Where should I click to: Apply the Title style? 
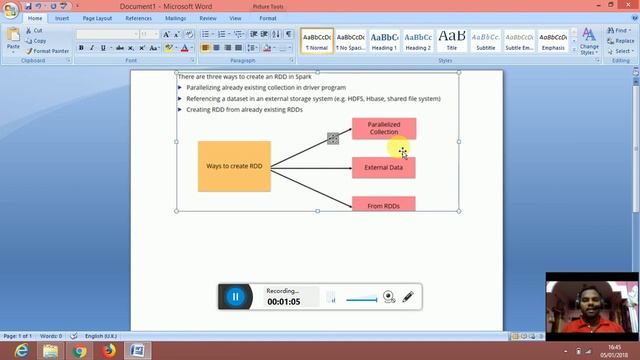pyautogui.click(x=452, y=41)
